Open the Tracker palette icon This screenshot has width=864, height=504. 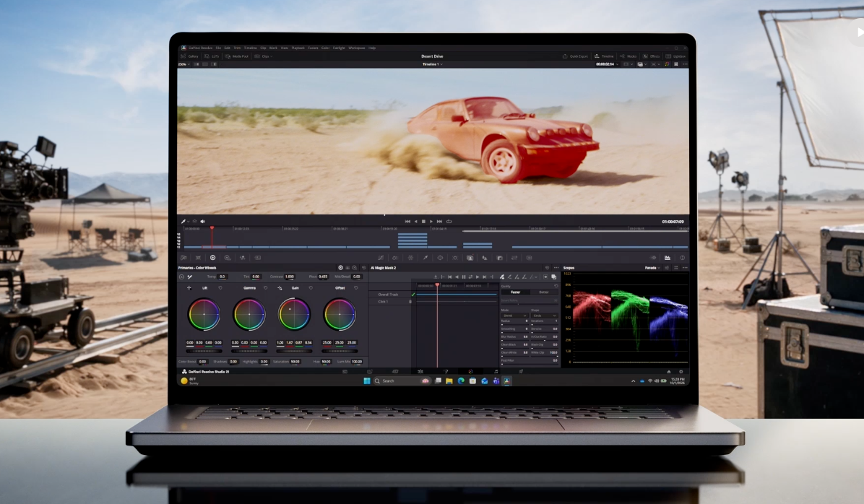454,258
